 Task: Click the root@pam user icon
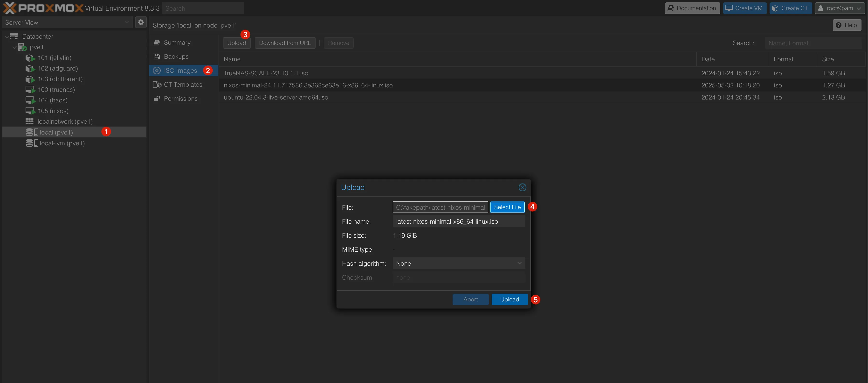pos(821,8)
